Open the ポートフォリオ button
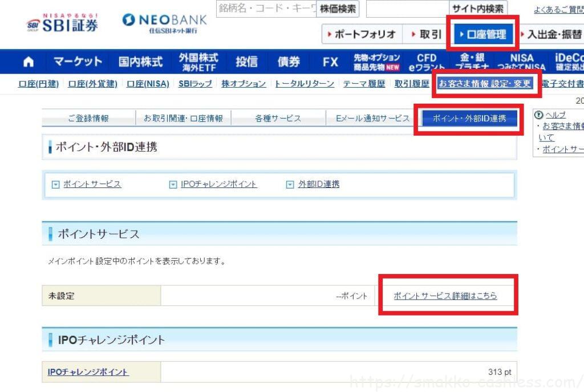Screen dimensions: 584x392 [x=362, y=34]
